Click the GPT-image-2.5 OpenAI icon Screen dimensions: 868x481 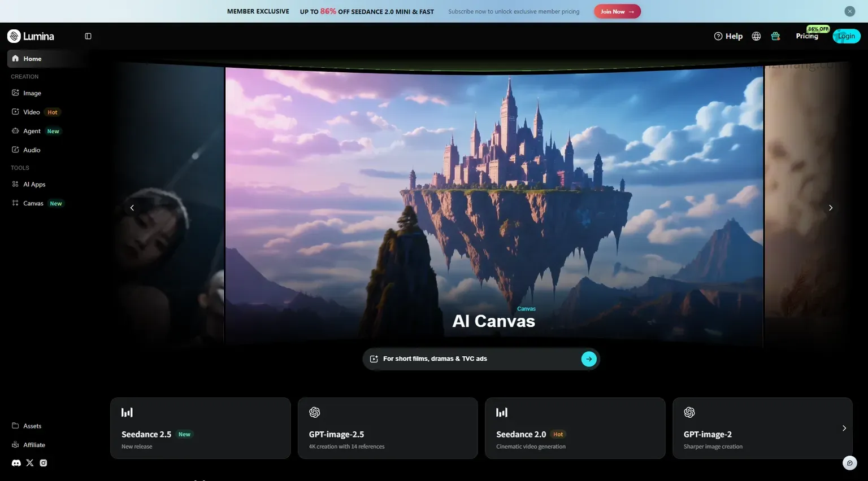pyautogui.click(x=315, y=413)
